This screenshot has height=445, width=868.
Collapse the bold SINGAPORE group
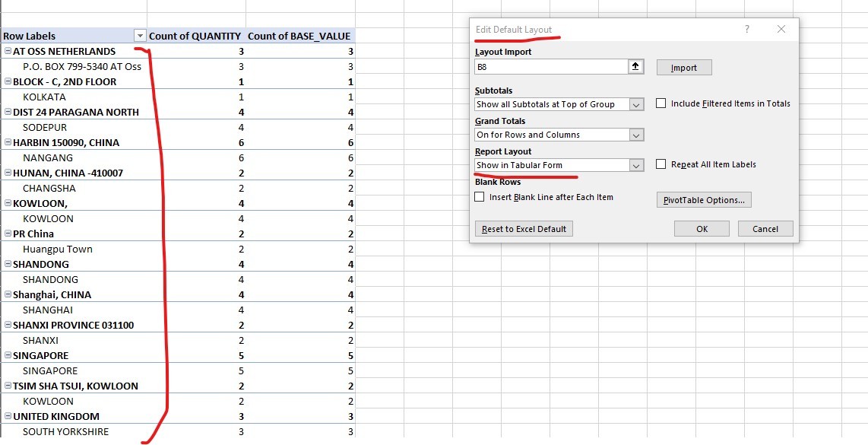coord(8,356)
